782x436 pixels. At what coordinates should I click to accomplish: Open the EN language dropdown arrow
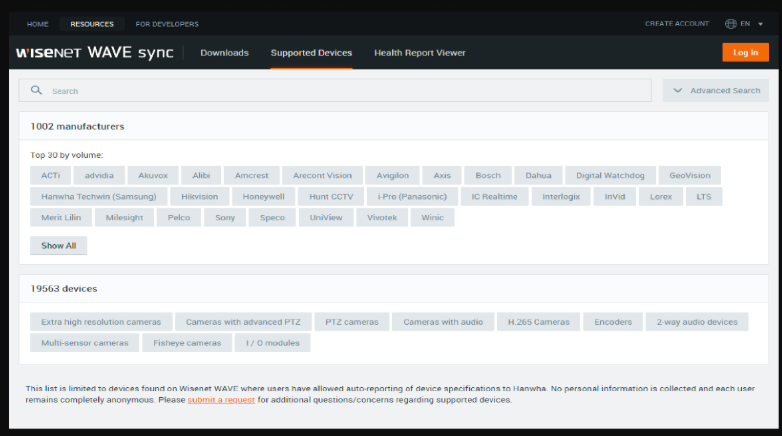point(760,23)
